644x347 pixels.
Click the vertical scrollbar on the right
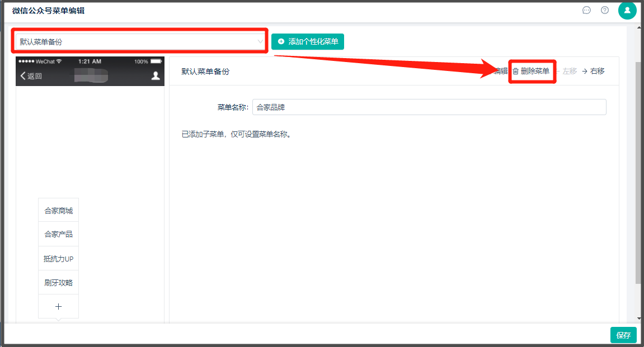coord(639,172)
